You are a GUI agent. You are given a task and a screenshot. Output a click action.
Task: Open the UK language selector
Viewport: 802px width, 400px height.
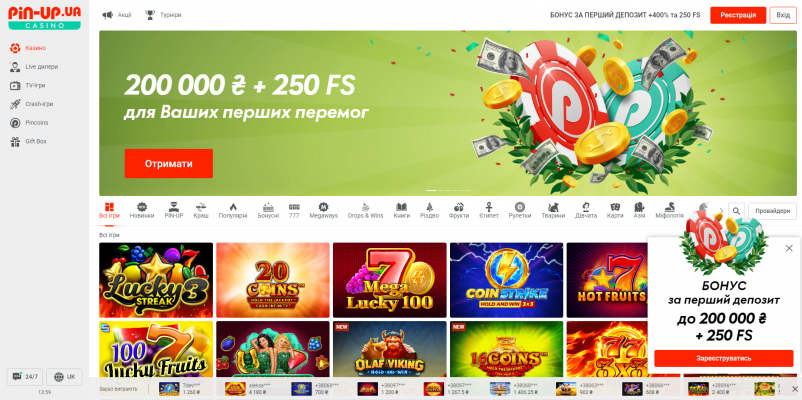[x=64, y=377]
